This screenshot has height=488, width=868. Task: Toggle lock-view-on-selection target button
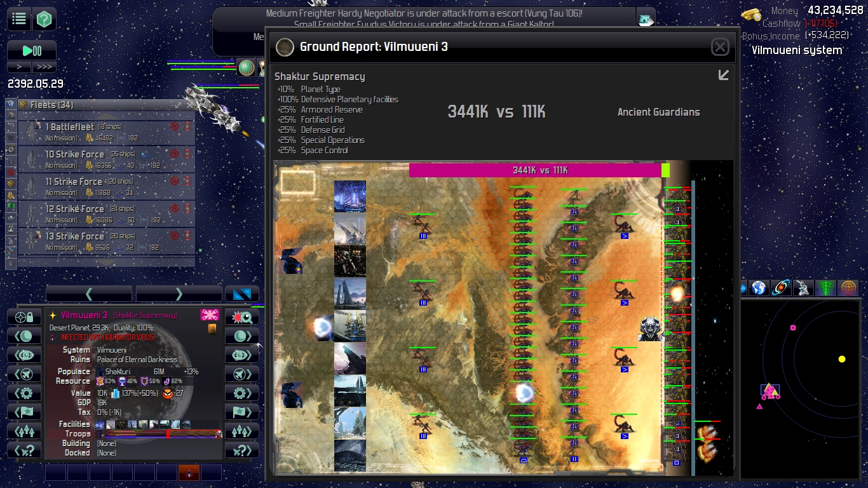(x=24, y=317)
